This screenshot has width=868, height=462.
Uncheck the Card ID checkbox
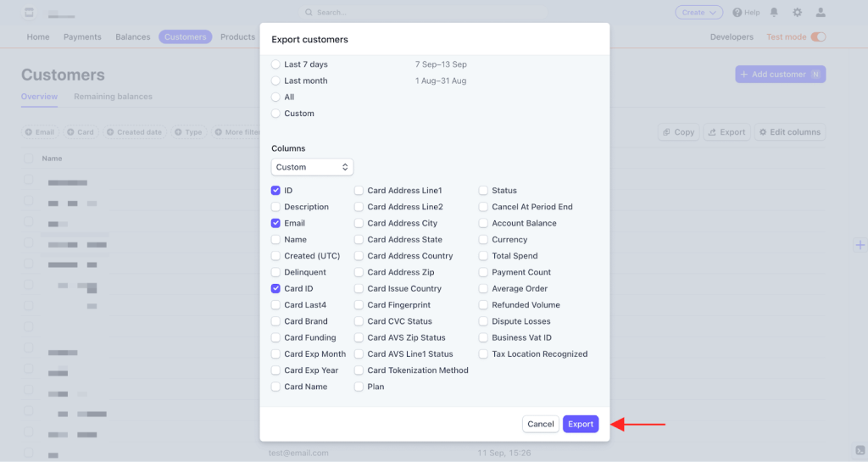point(275,289)
